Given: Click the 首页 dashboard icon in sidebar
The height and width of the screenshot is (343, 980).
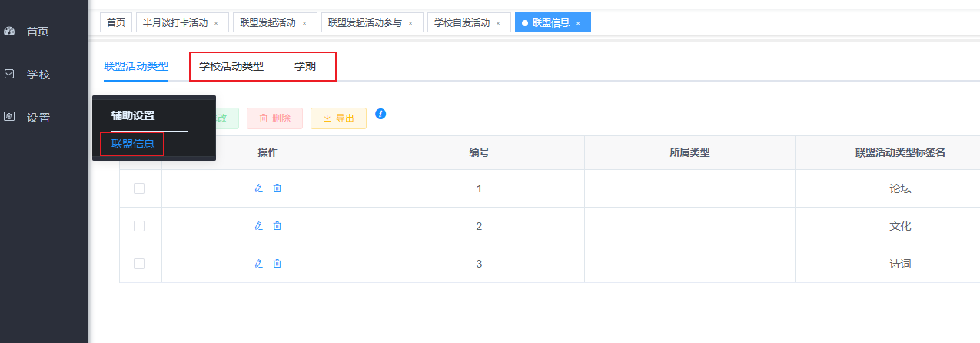Looking at the screenshot, I should [x=10, y=32].
